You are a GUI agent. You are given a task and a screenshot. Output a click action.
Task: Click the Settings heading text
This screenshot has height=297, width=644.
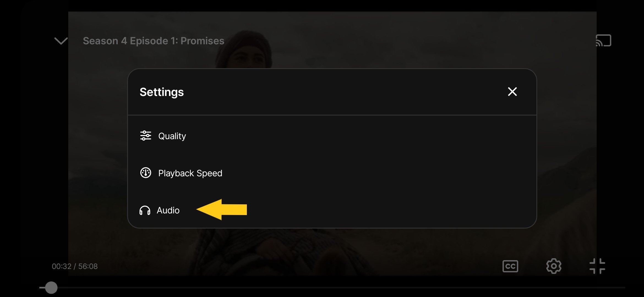click(x=162, y=92)
